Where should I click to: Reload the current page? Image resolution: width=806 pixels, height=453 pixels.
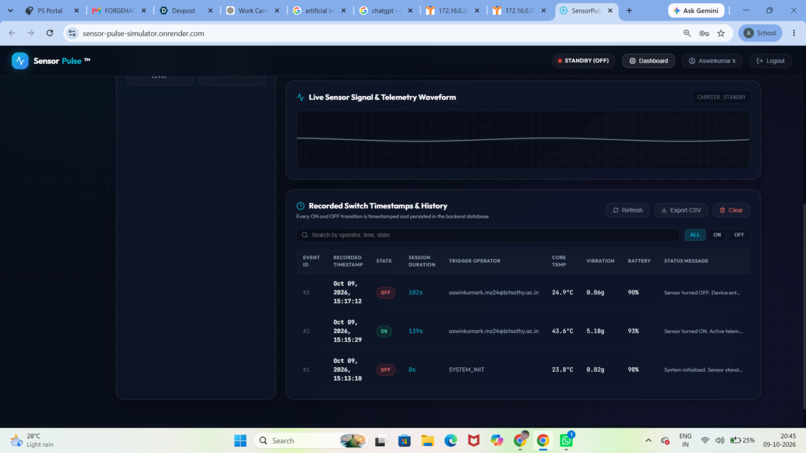click(49, 33)
